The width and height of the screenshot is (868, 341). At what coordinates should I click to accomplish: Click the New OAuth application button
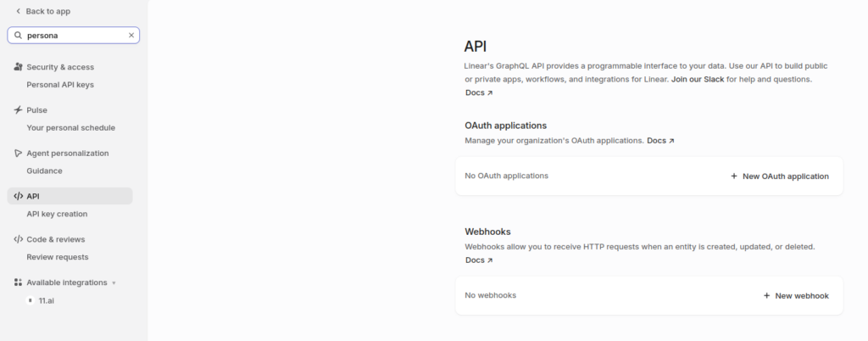pos(780,176)
